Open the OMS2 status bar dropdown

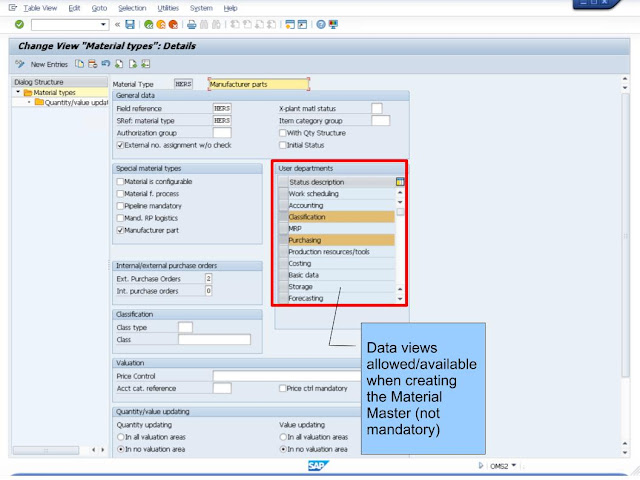[x=513, y=466]
